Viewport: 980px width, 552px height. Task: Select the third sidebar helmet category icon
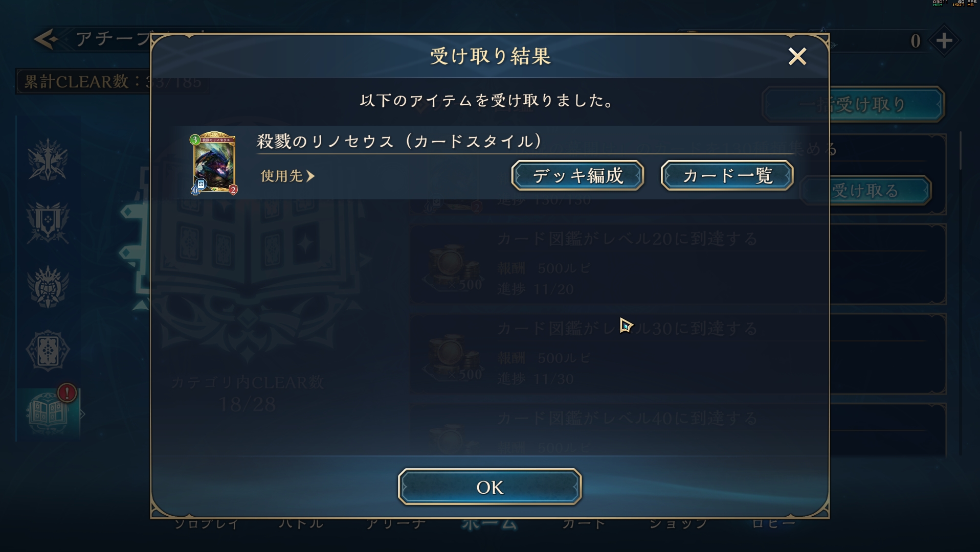(x=48, y=286)
